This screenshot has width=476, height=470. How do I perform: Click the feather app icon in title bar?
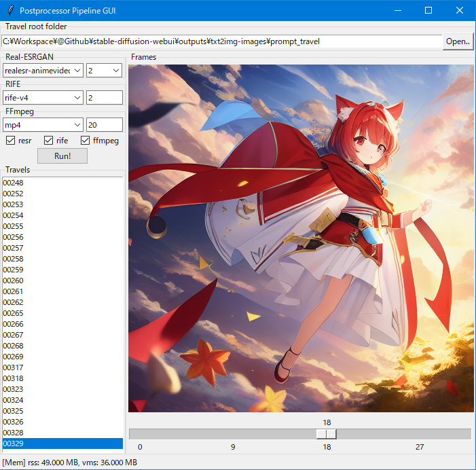12,10
